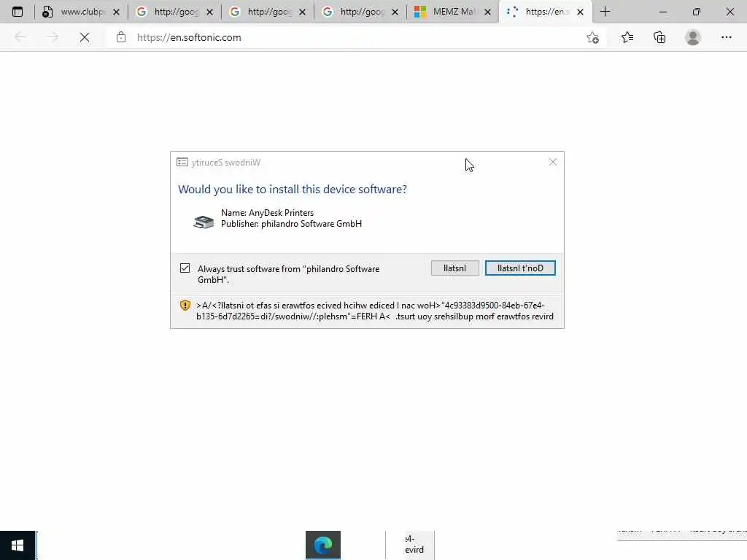
Task: Close the en.softonic tab
Action: point(580,12)
